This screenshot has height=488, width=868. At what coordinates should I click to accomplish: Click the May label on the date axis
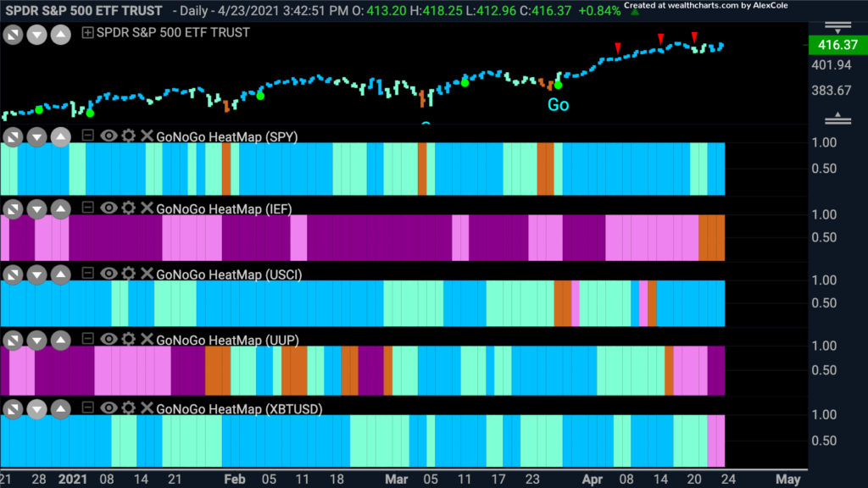click(x=788, y=480)
